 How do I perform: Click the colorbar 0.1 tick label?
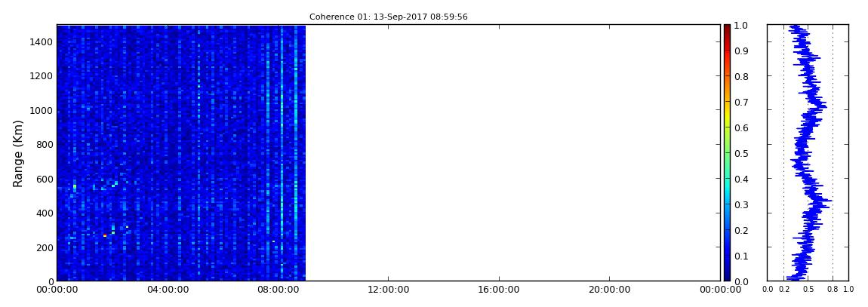pyautogui.click(x=740, y=256)
